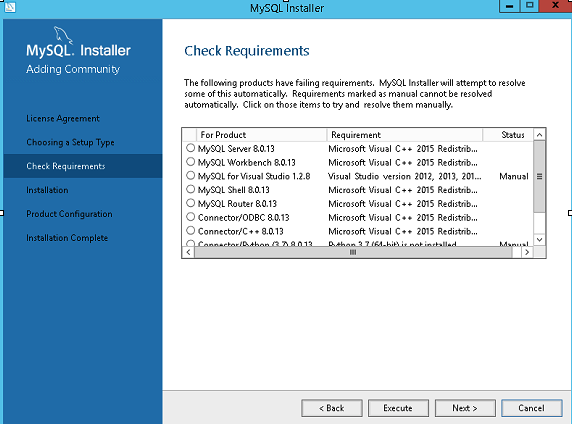Click the Connector/ODBC row's Visual C++ requirement

(403, 217)
